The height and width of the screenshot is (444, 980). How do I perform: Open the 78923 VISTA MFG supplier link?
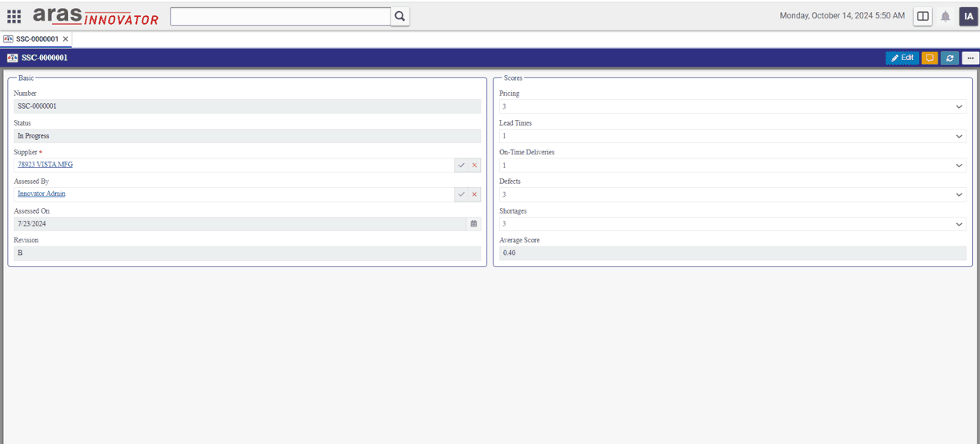[45, 165]
